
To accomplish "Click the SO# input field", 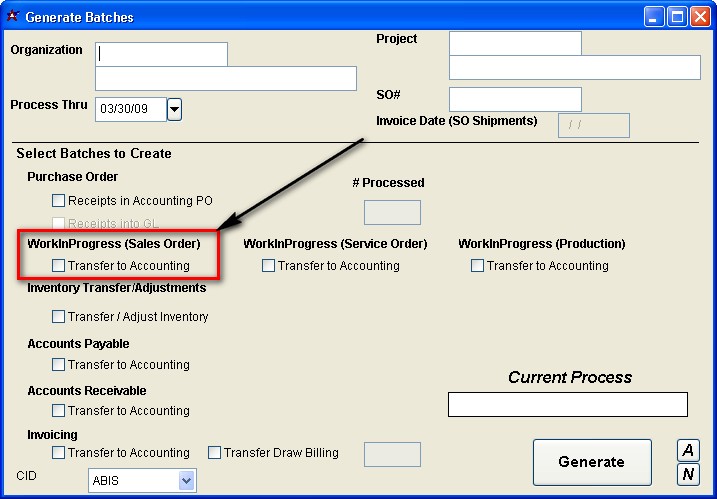I will coord(515,99).
